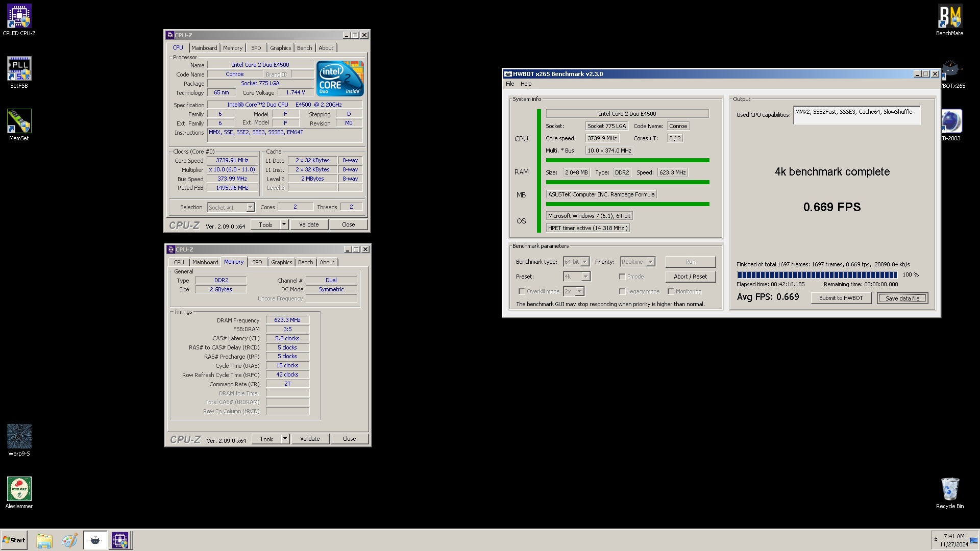980x551 pixels.
Task: Switch to CPU tab in Memory CPU-Z window
Action: tap(179, 262)
